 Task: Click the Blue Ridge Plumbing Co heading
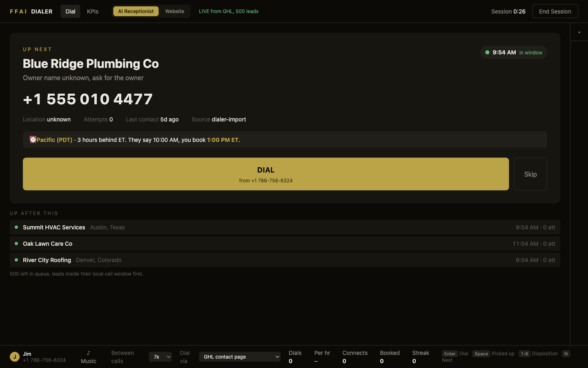pyautogui.click(x=91, y=64)
